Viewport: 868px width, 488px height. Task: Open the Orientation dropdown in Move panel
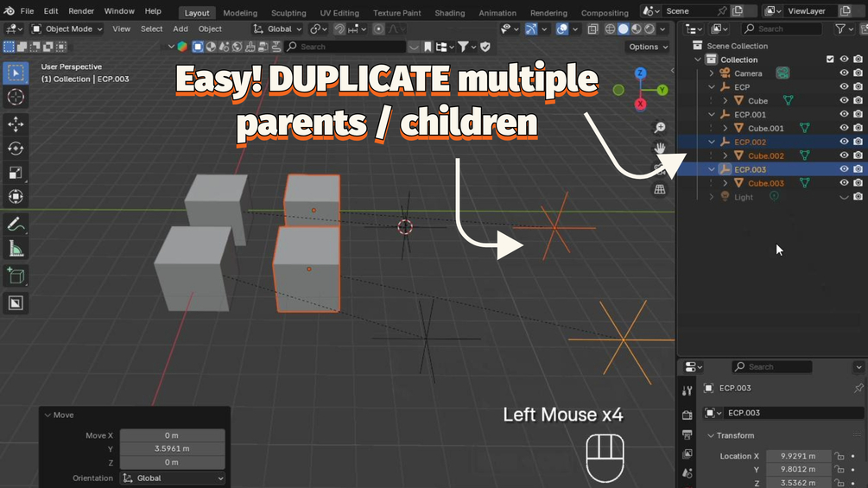tap(173, 478)
